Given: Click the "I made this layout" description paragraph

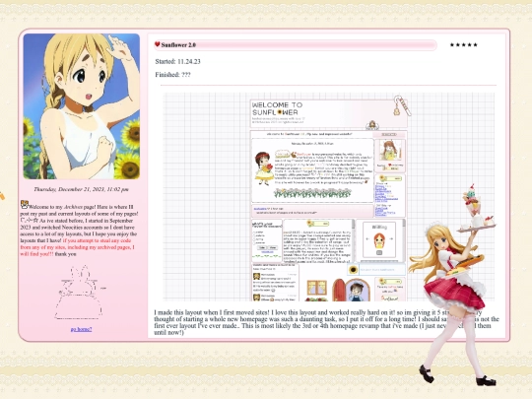Looking at the screenshot, I should [x=326, y=322].
